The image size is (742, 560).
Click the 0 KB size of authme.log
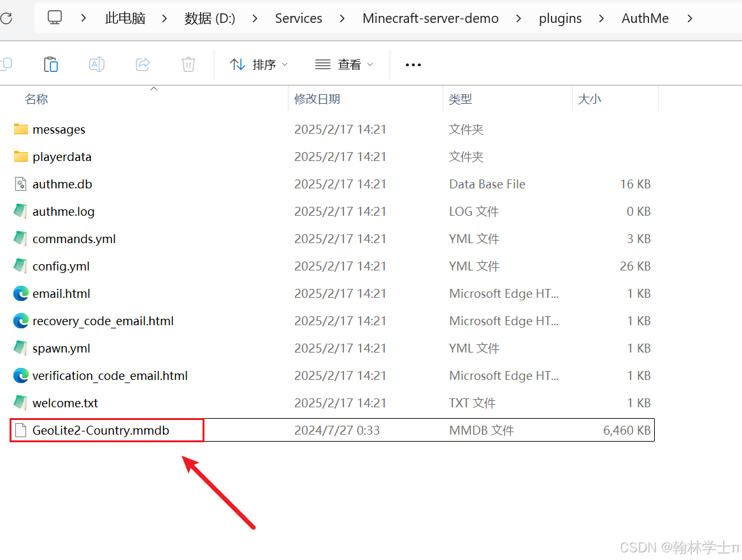[639, 211]
